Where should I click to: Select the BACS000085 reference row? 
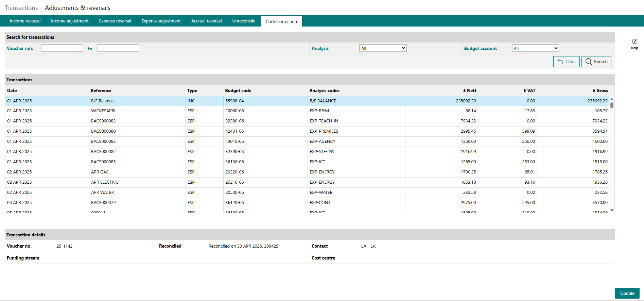coord(308,162)
